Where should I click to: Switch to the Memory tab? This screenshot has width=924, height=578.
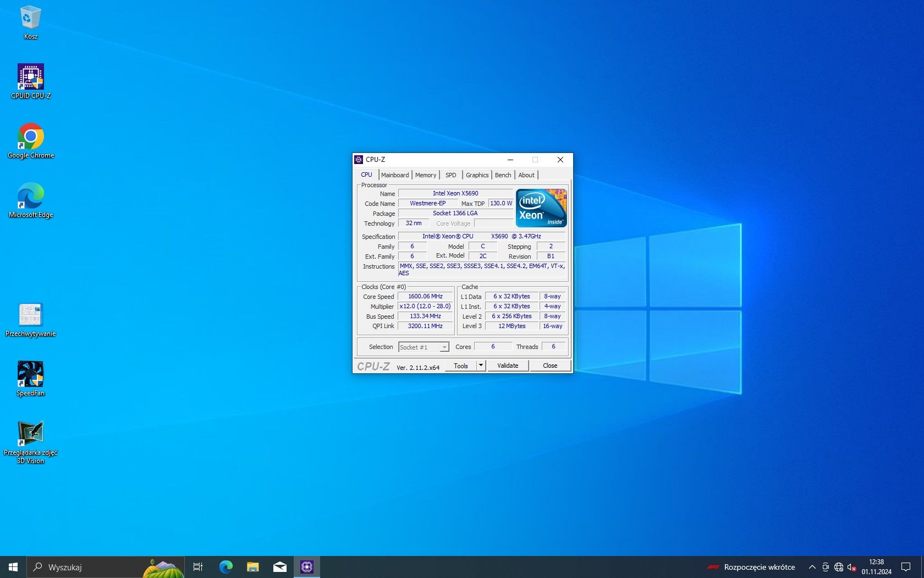[x=426, y=175]
